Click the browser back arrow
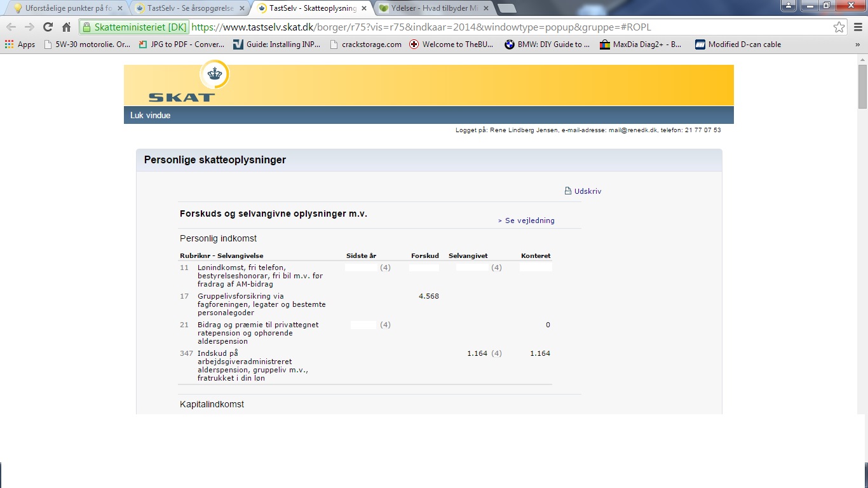The width and height of the screenshot is (868, 488). 11,27
